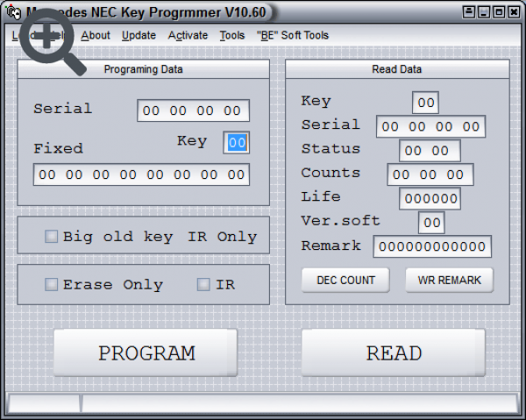The width and height of the screenshot is (526, 420).
Task: Click the Programing Data Serial field
Action: 193,110
